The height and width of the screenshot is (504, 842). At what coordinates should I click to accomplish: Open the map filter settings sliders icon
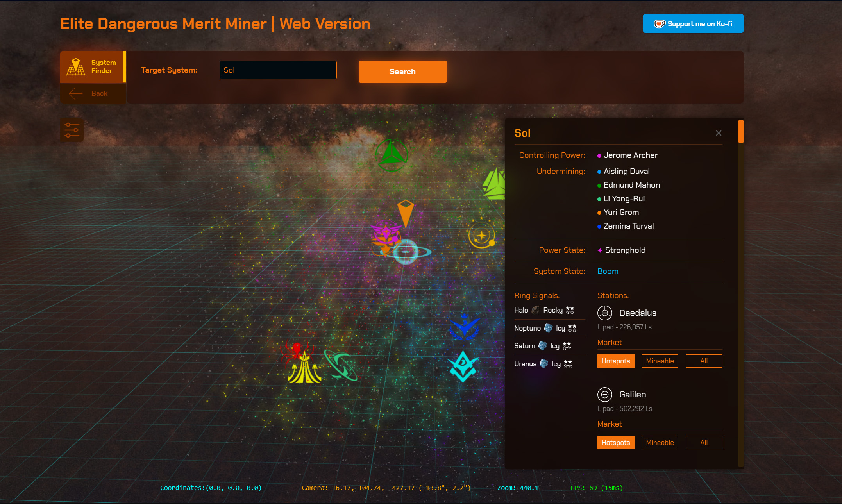[x=72, y=130]
